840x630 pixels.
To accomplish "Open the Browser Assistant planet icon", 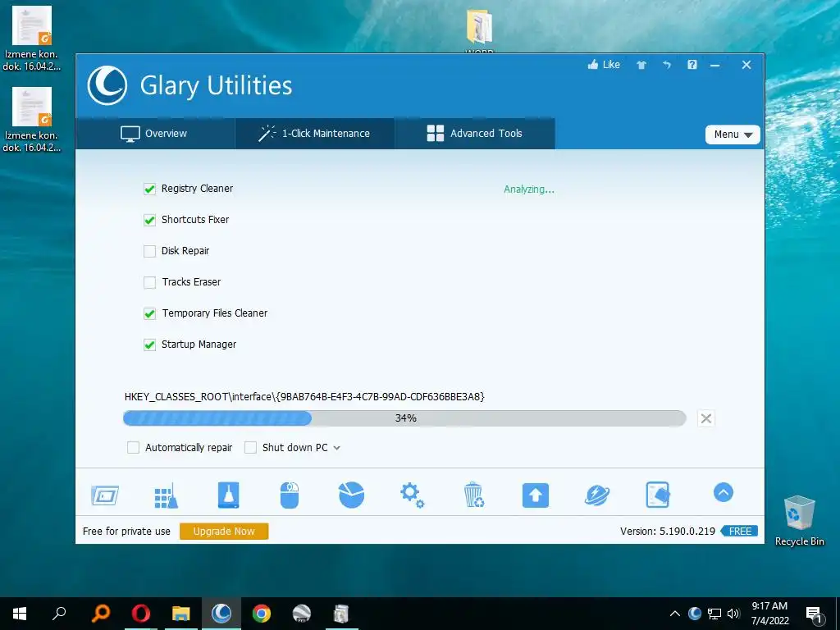I will point(597,495).
